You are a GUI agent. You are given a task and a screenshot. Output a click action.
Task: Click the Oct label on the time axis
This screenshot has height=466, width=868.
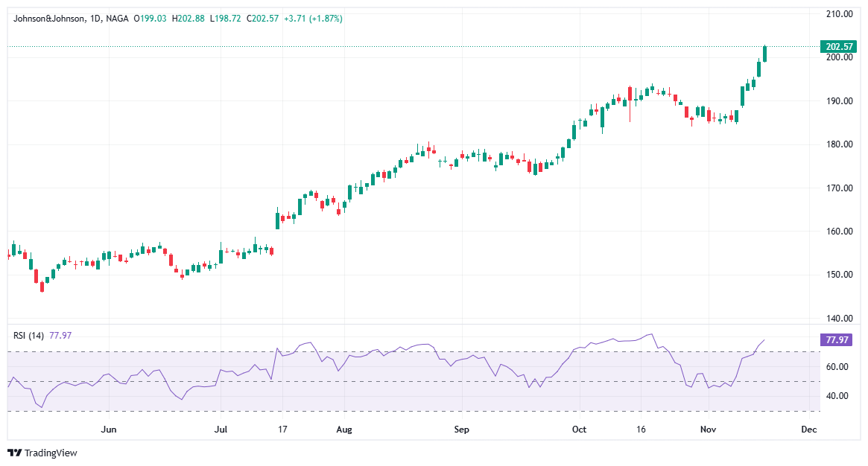[x=579, y=430]
